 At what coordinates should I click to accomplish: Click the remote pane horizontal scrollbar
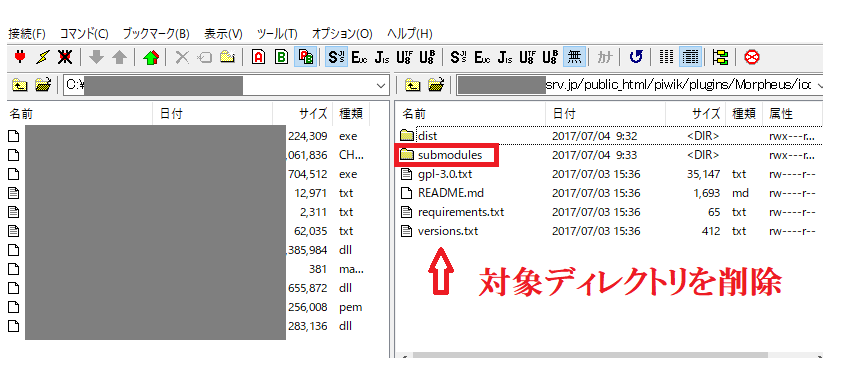click(590, 355)
